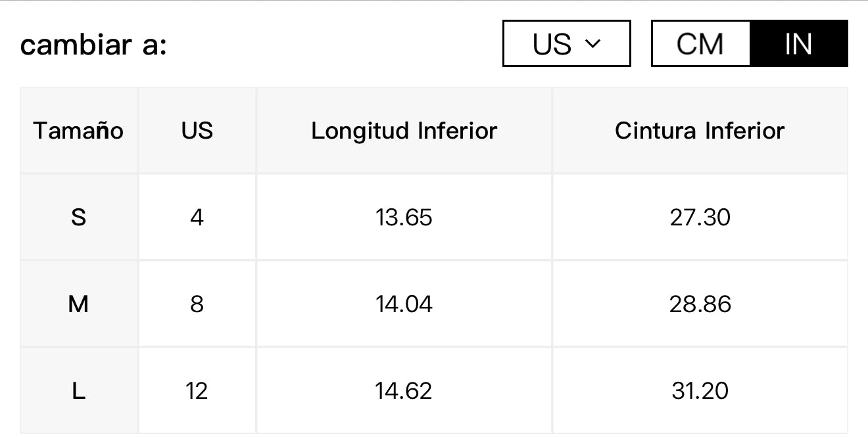
Task: Click US size 12 cell
Action: 197,390
